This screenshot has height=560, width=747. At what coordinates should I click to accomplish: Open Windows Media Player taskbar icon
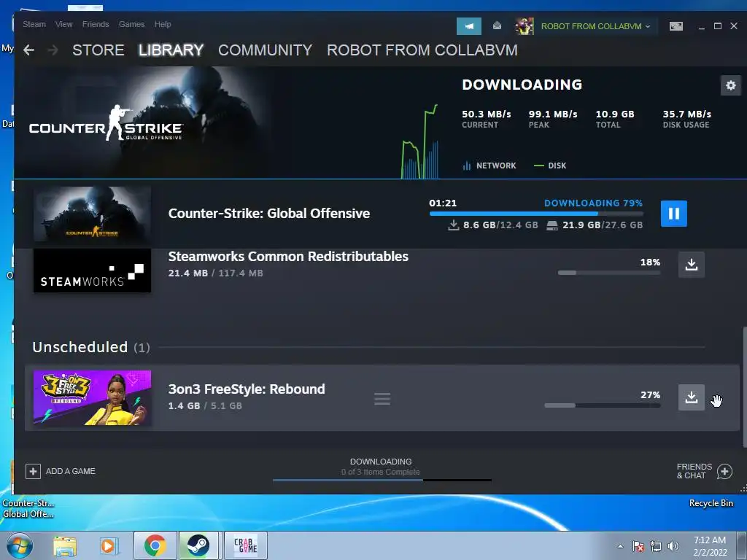click(x=108, y=545)
